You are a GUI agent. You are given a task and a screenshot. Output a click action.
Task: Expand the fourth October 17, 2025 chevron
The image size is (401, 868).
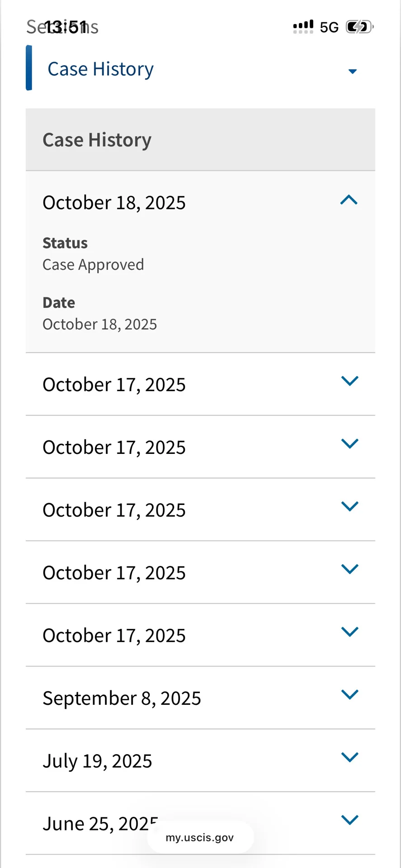[x=350, y=569]
